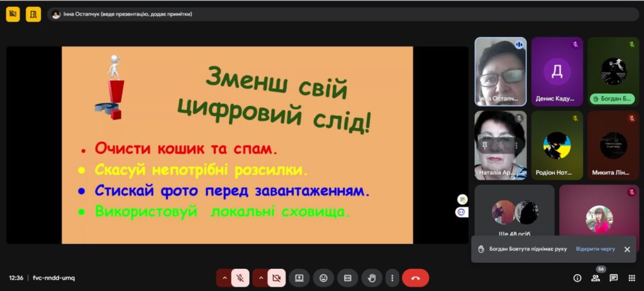Image resolution: width=644 pixels, height=291 pixels.
Task: Raise your hand in the meeting
Action: pyautogui.click(x=372, y=278)
